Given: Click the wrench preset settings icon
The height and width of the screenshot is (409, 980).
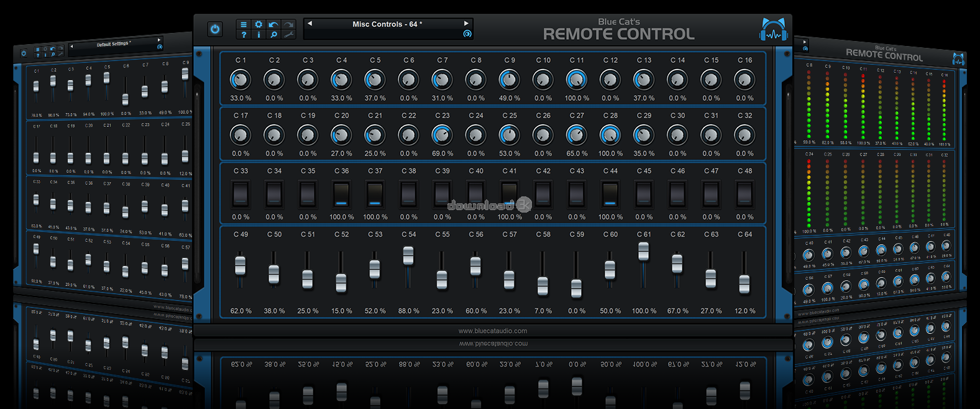Looking at the screenshot, I should (288, 35).
